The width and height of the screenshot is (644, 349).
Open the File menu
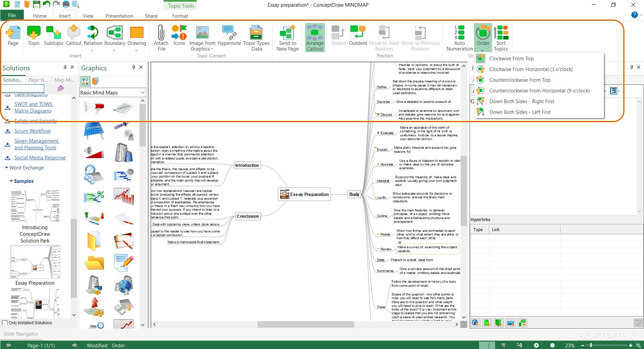(12, 15)
